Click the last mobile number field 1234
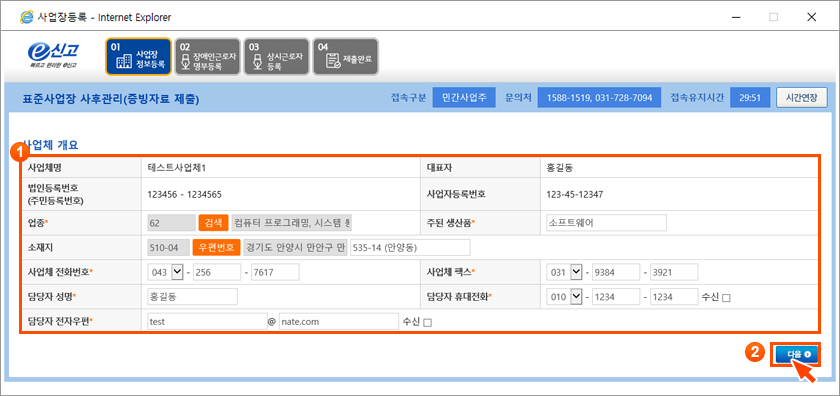The height and width of the screenshot is (396, 840). (674, 297)
